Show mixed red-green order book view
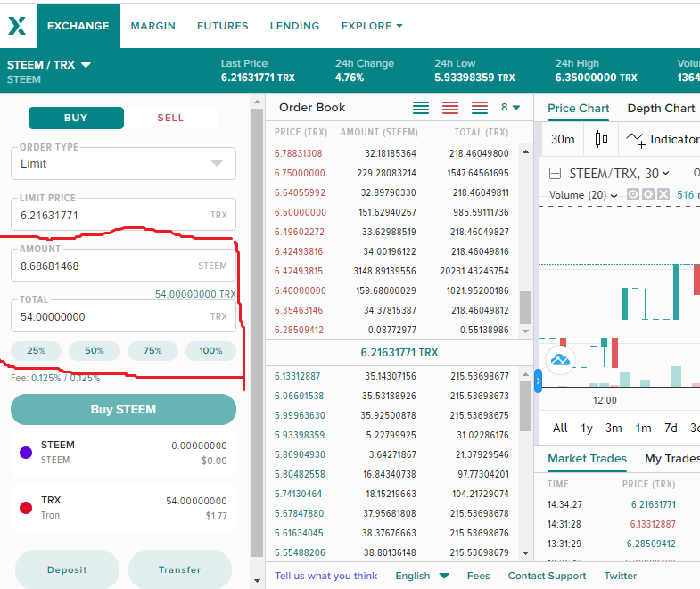Viewport: 700px width, 589px height. point(480,108)
